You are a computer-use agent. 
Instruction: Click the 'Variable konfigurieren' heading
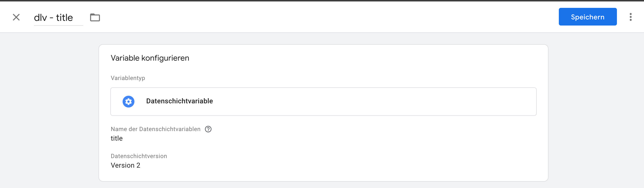(x=150, y=58)
